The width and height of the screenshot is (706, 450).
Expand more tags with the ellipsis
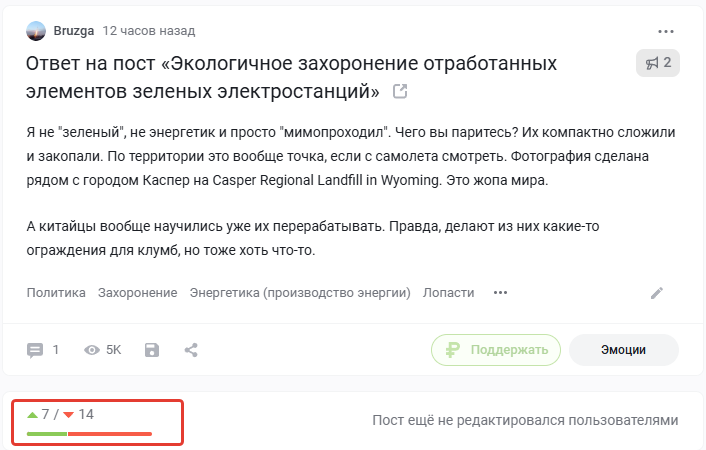coord(501,293)
